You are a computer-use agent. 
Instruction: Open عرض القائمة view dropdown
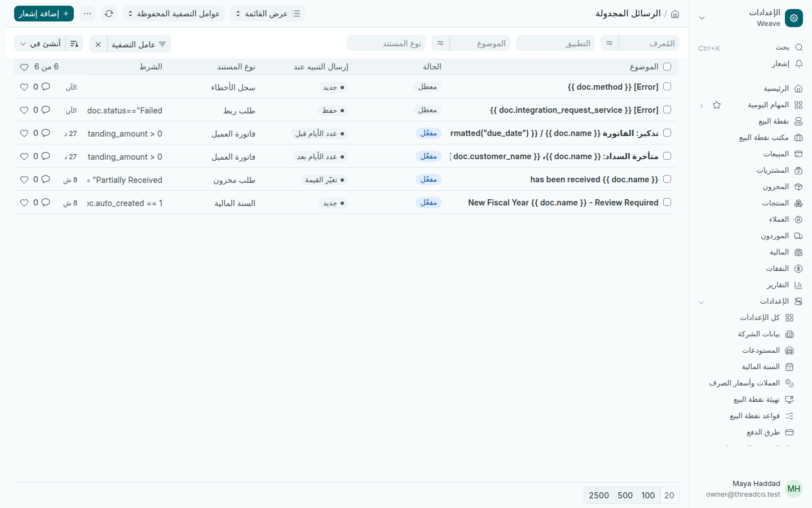pyautogui.click(x=268, y=14)
